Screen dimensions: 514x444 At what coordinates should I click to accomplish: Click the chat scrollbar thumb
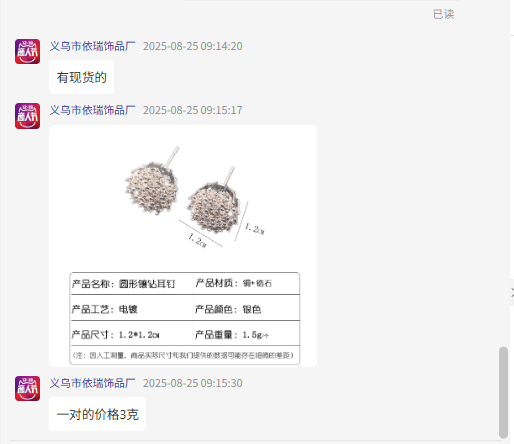pyautogui.click(x=503, y=392)
